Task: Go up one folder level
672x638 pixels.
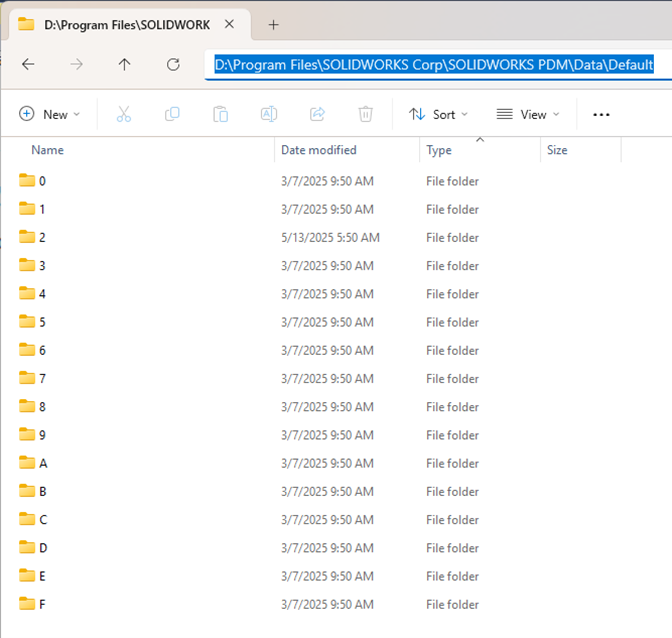Action: 125,64
